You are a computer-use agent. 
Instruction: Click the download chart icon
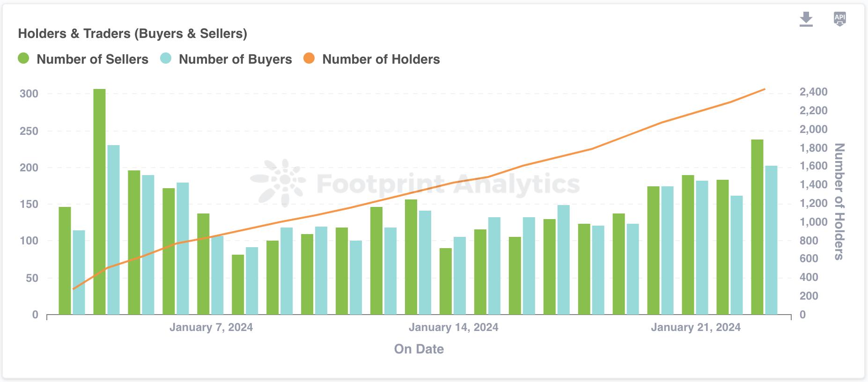806,19
